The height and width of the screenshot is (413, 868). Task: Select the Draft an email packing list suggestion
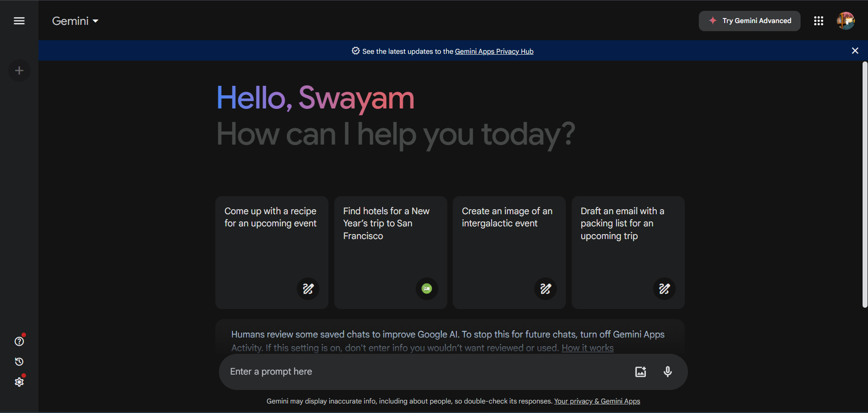click(x=628, y=253)
